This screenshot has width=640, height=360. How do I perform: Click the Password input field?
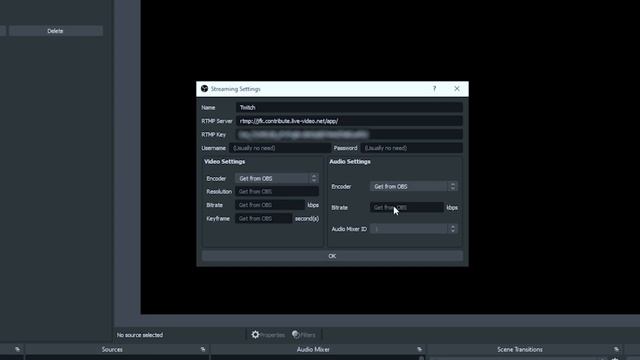pos(411,148)
